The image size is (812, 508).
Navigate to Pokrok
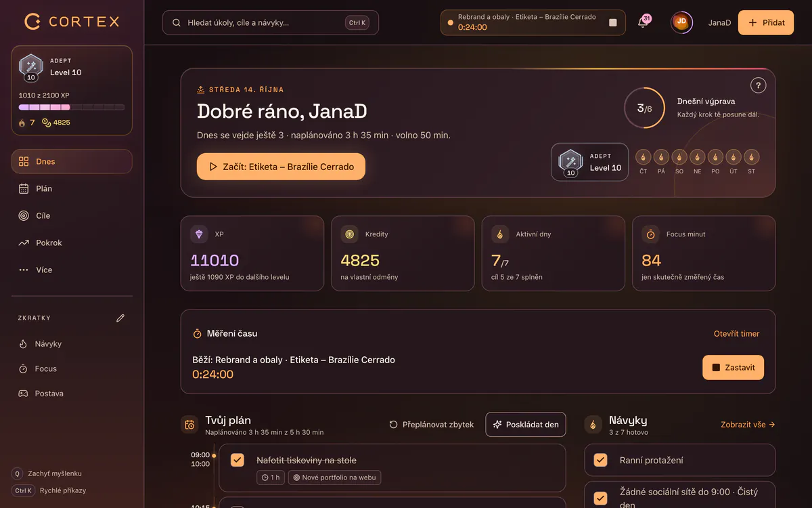[72, 242]
